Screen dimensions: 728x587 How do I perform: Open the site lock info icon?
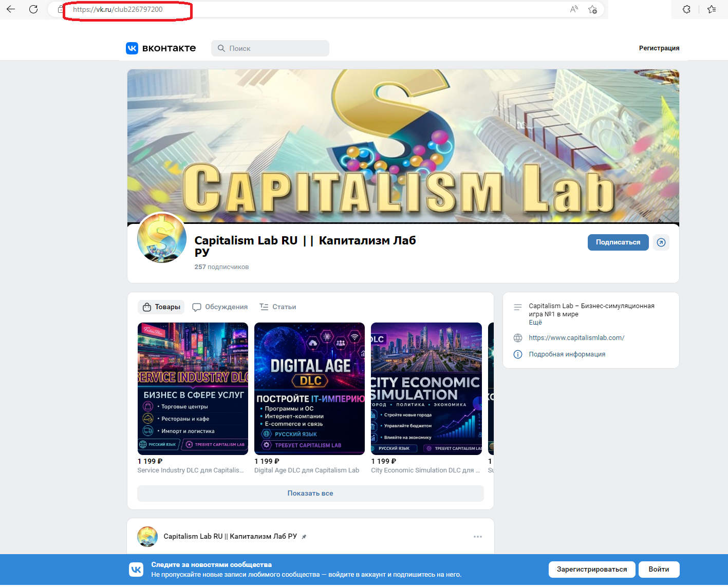coord(60,9)
